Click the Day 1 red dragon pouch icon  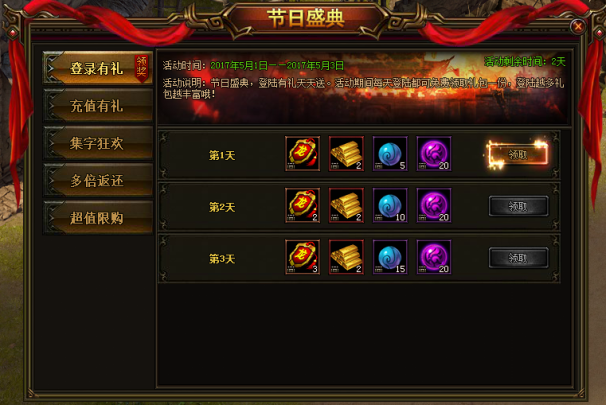(302, 153)
